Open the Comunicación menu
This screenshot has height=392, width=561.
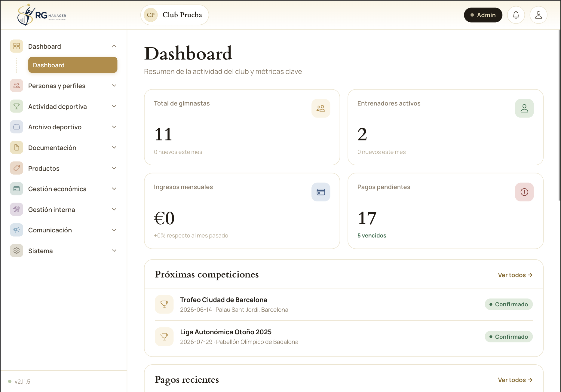click(64, 230)
